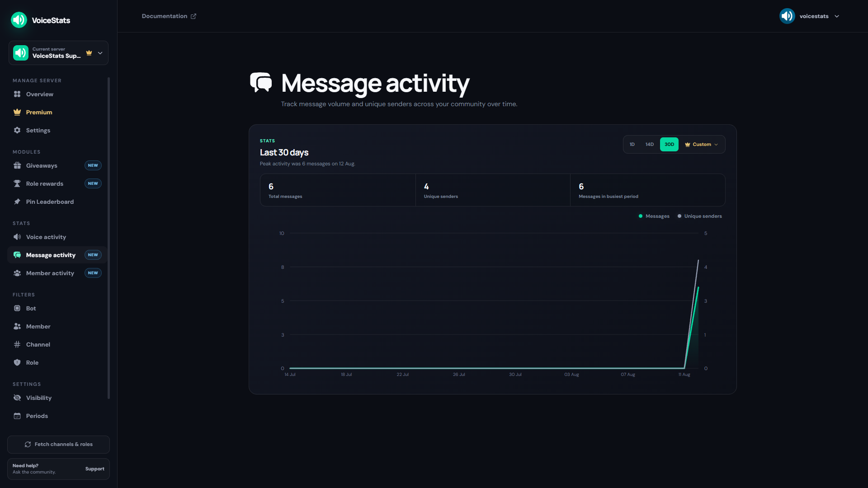
Task: Click the peak activity summary text
Action: [307, 164]
